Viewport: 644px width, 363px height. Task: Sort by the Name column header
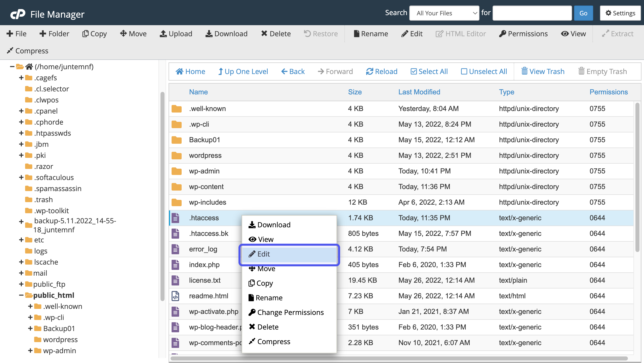point(198,92)
